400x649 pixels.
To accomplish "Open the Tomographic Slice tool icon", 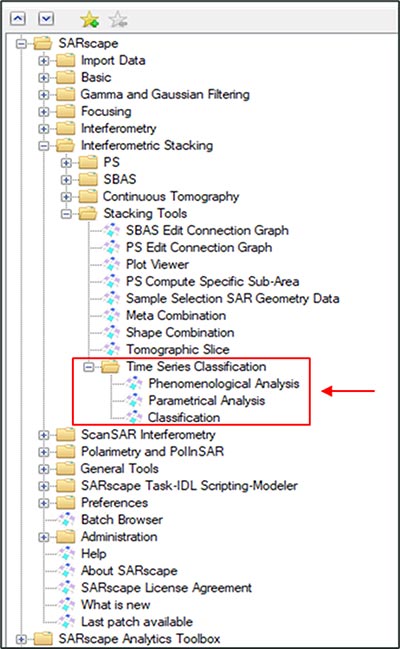I will [111, 349].
